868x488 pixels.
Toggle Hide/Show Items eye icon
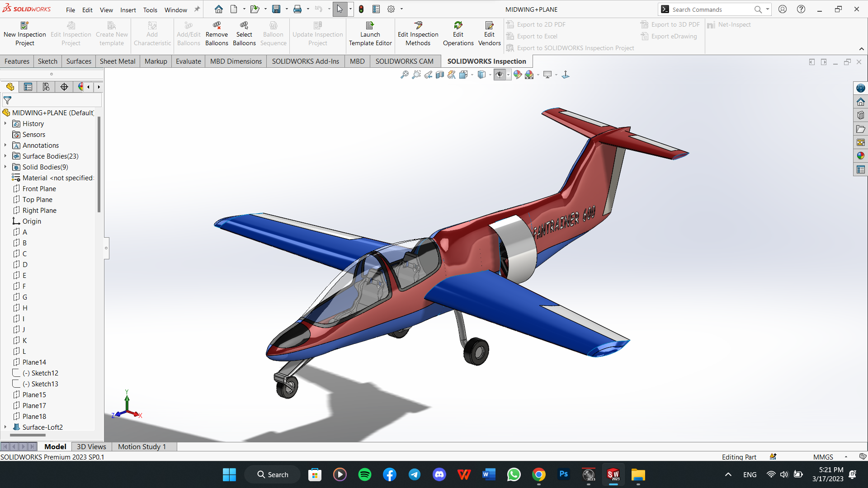[x=500, y=75]
